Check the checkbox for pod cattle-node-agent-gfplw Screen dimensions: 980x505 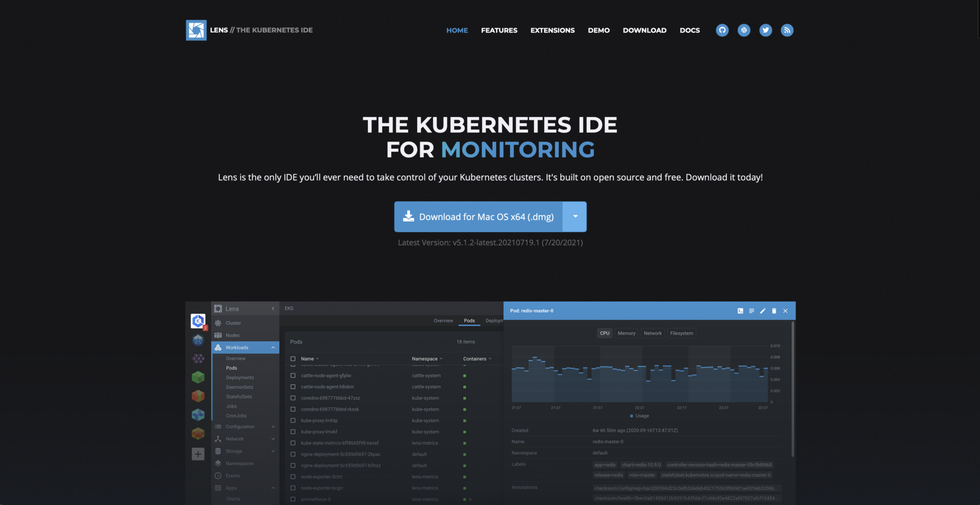[x=292, y=375]
